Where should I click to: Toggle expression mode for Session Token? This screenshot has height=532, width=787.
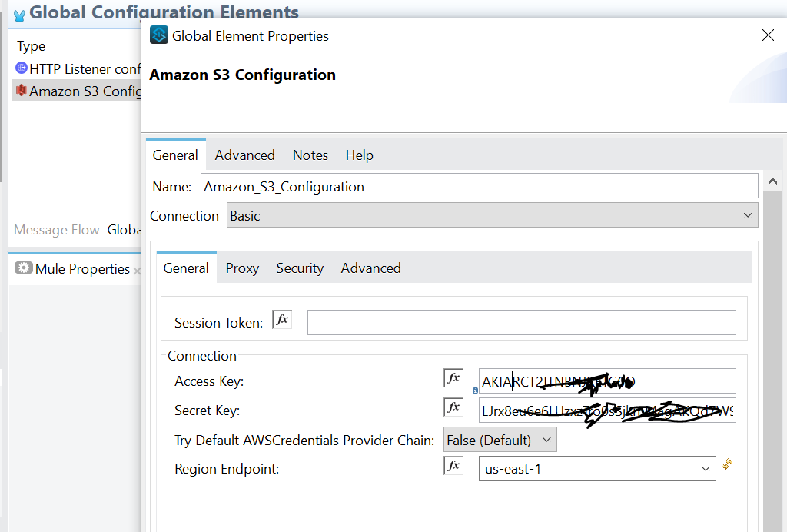pos(281,318)
